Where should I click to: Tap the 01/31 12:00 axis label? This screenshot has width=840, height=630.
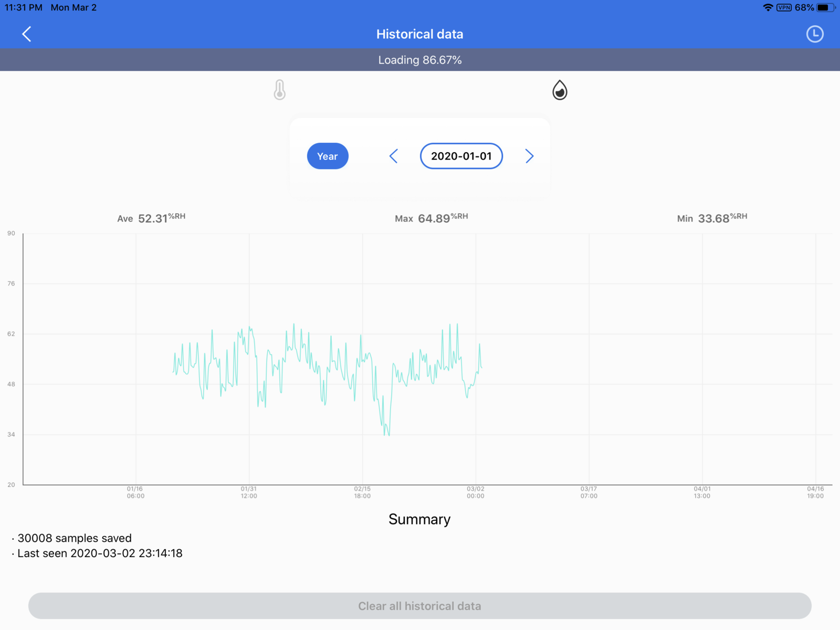click(x=249, y=492)
